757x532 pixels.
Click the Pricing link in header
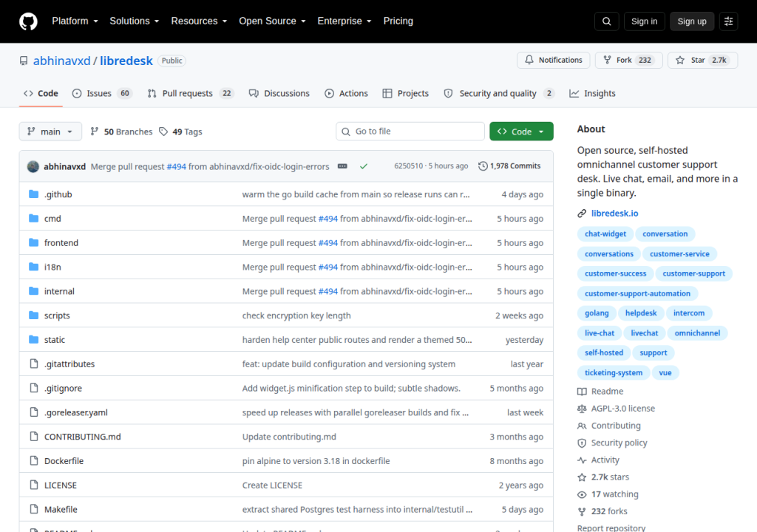click(398, 21)
